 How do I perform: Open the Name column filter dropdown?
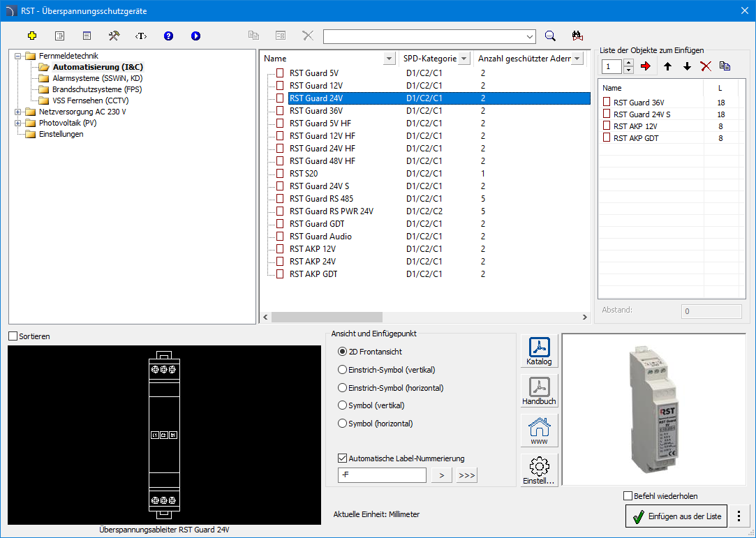pos(390,59)
